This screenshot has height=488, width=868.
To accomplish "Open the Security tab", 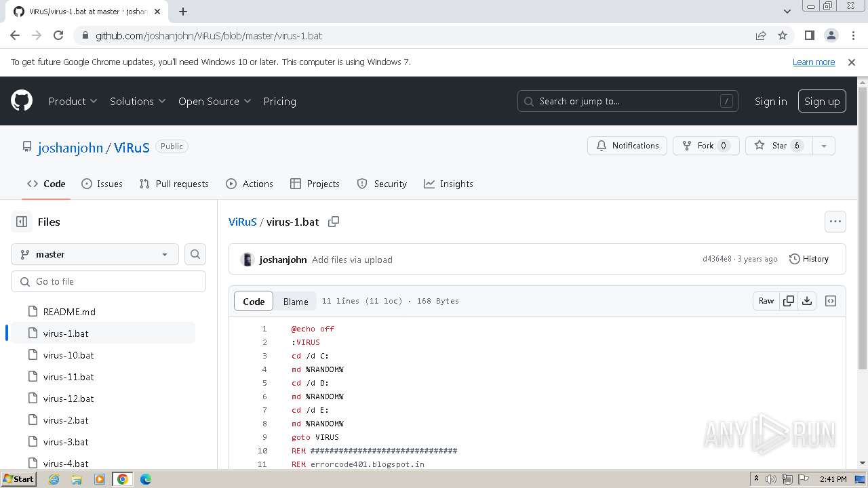I will 382,184.
